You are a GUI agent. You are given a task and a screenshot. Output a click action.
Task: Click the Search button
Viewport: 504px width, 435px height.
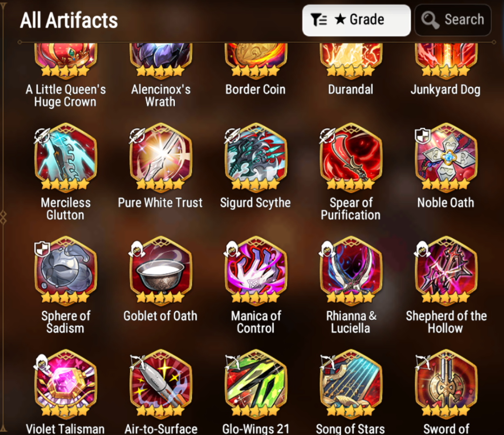453,20
